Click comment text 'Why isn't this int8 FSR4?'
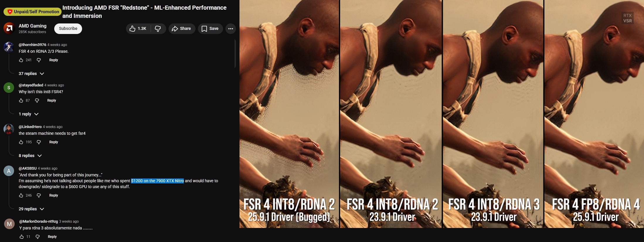 pos(41,92)
